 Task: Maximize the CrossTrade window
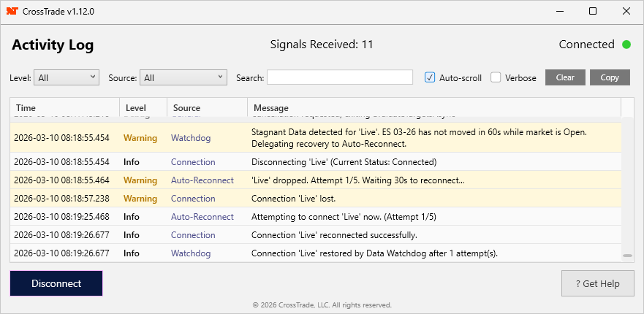(x=593, y=11)
